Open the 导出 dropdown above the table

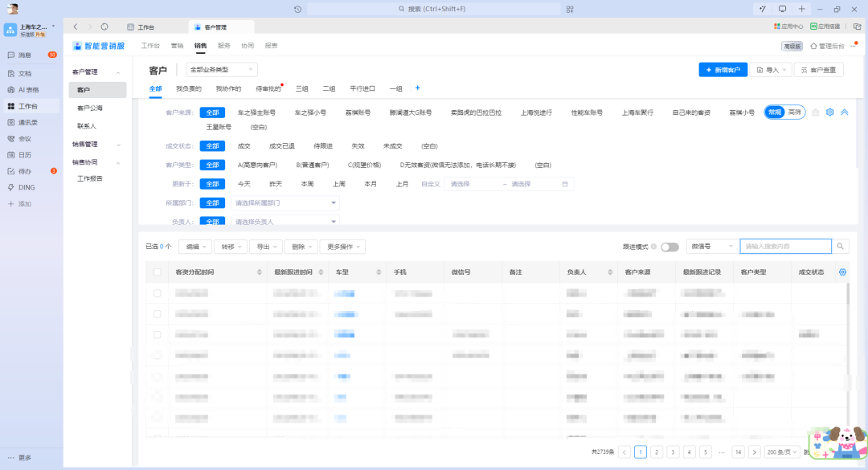click(x=266, y=247)
